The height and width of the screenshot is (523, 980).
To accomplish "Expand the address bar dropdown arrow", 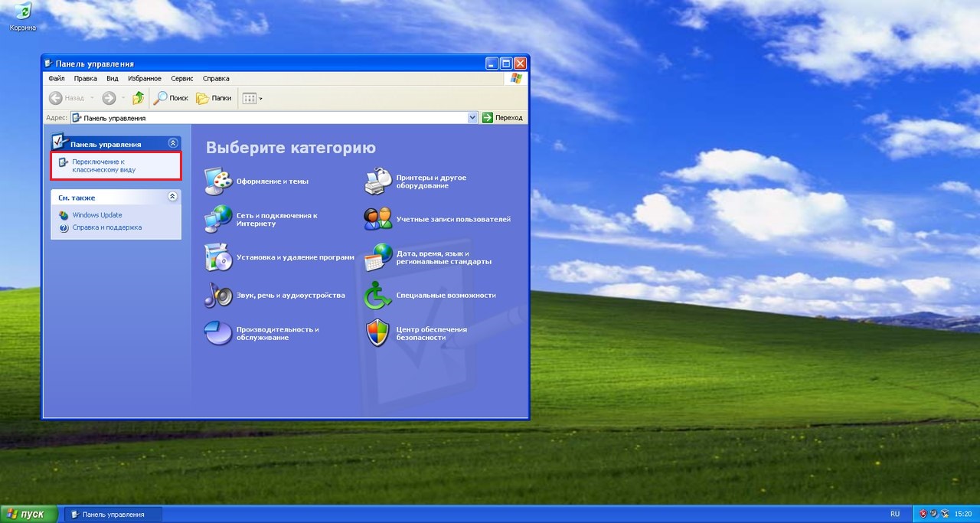I will pyautogui.click(x=472, y=117).
